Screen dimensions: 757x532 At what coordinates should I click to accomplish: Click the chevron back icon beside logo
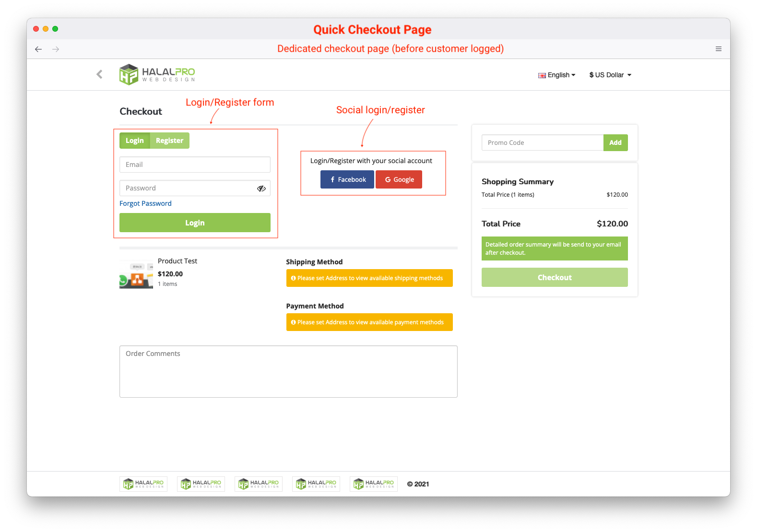99,74
